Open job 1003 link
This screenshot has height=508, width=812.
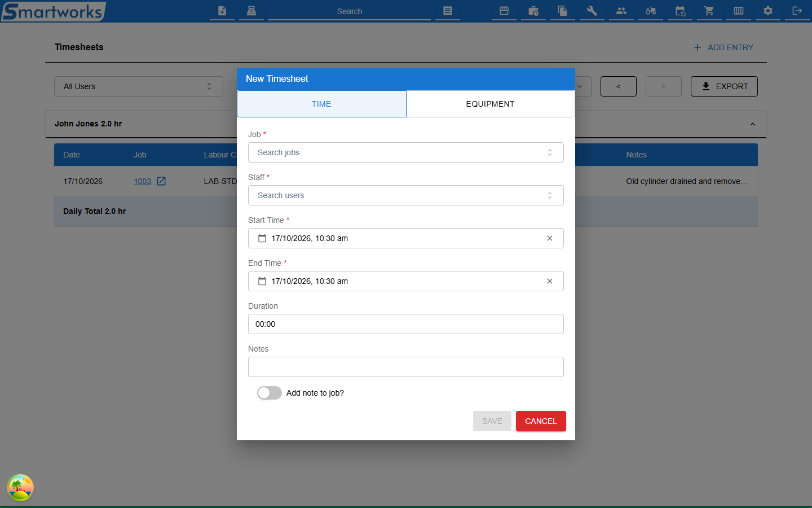point(142,181)
